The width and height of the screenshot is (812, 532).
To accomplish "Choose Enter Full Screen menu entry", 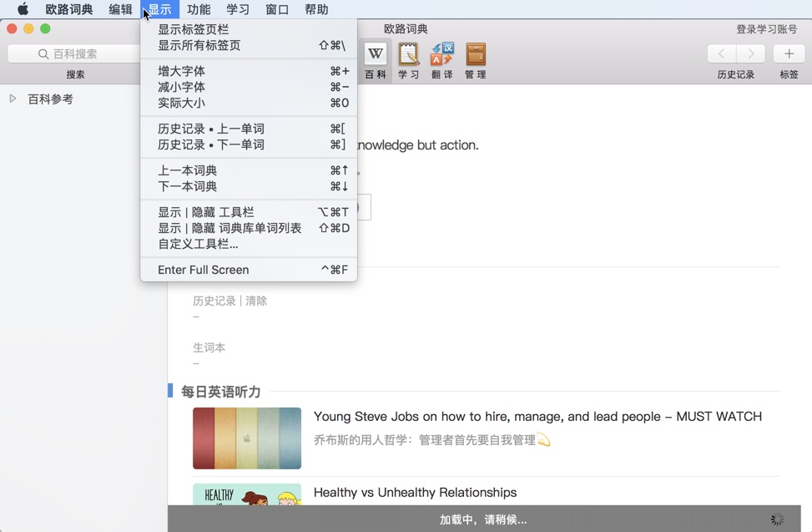I will [x=249, y=270].
